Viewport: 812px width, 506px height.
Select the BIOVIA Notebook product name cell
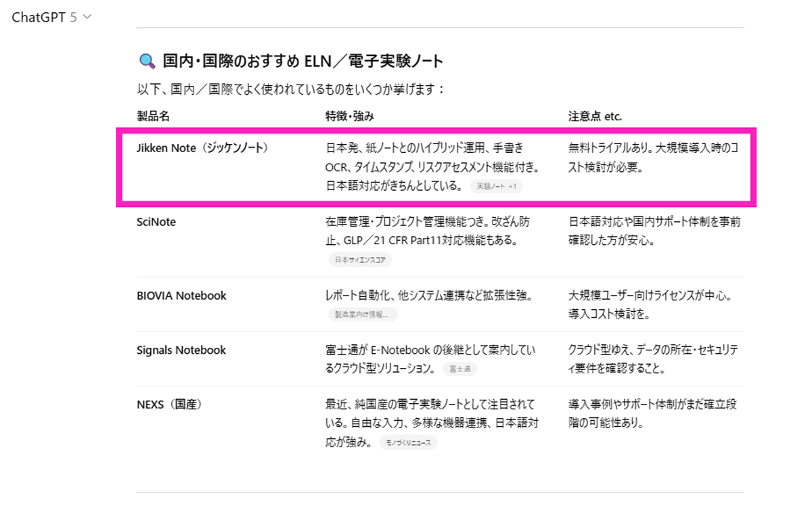pyautogui.click(x=181, y=296)
